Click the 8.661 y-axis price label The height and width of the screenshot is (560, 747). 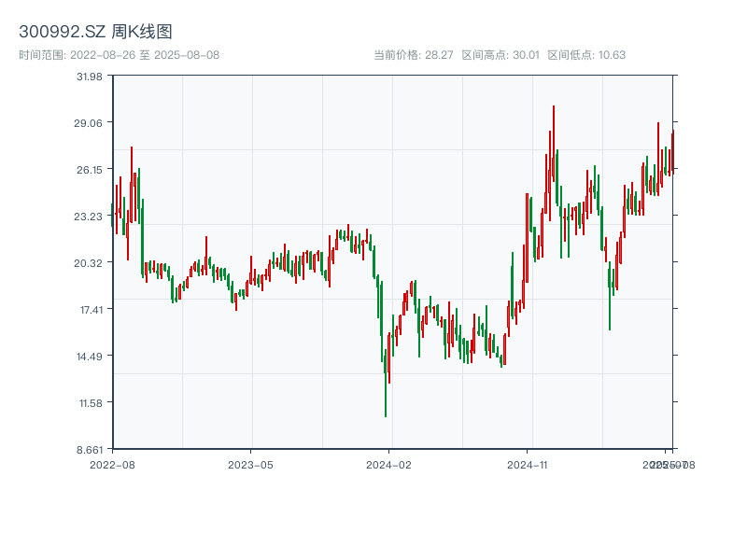[90, 450]
